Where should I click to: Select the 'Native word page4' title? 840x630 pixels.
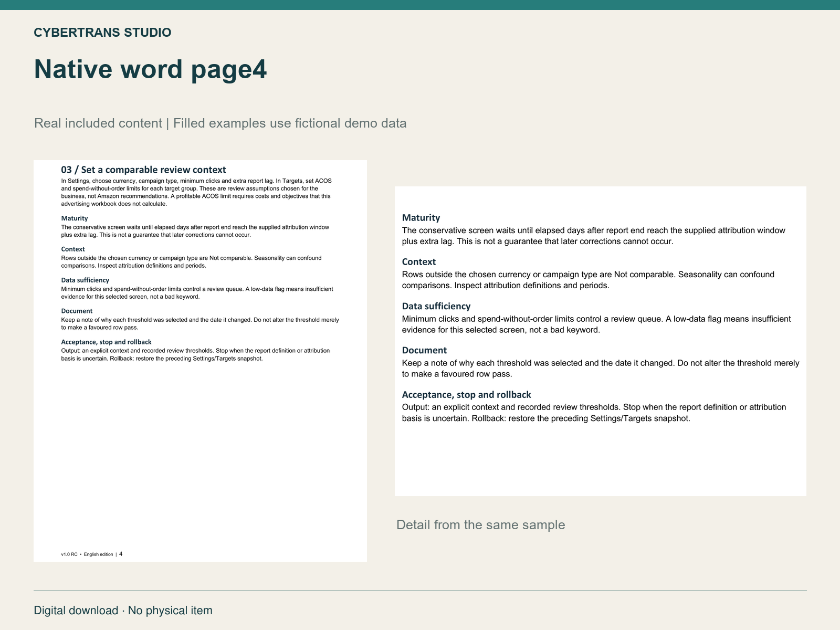click(151, 69)
